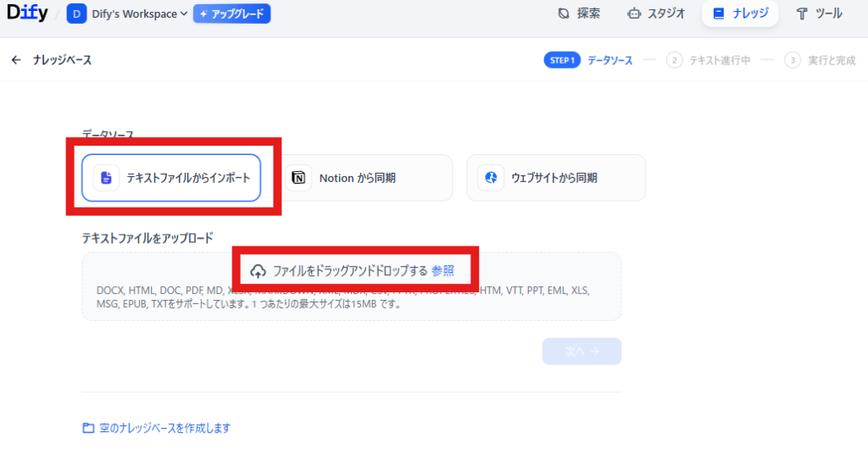Click the アップグレード button
This screenshot has width=868, height=476.
231,14
